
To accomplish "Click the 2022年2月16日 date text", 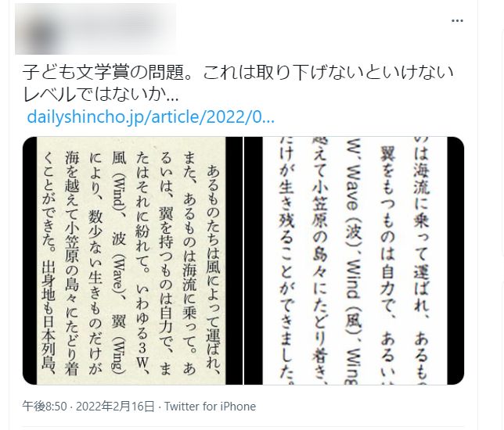I will (x=115, y=407).
